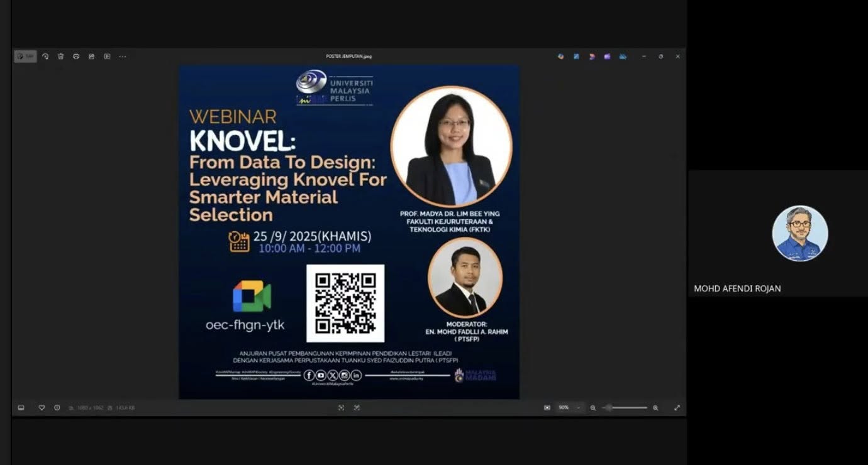This screenshot has width=868, height=465.
Task: Select Mohd Afendi Rojan participant avatar
Action: coord(799,233)
